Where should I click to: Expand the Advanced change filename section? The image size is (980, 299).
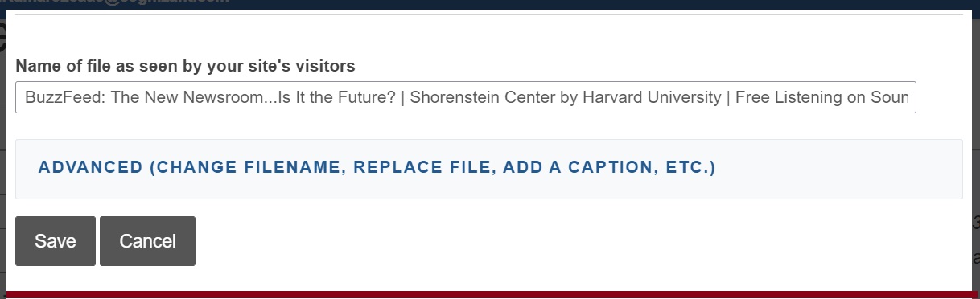tap(489, 169)
